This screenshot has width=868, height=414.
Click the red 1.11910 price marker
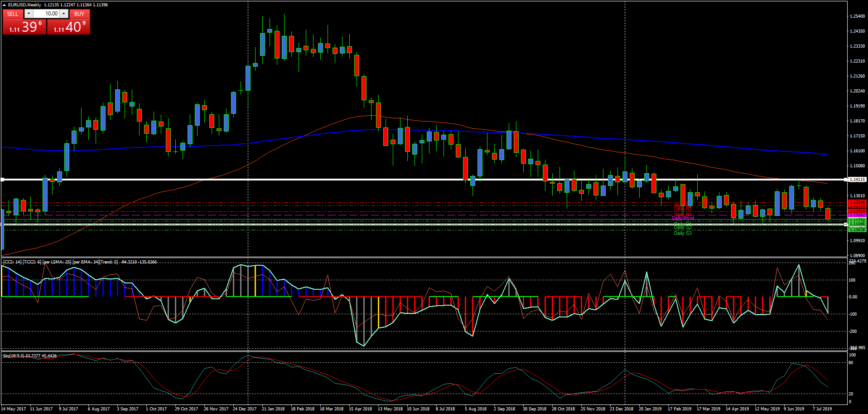[x=858, y=211]
